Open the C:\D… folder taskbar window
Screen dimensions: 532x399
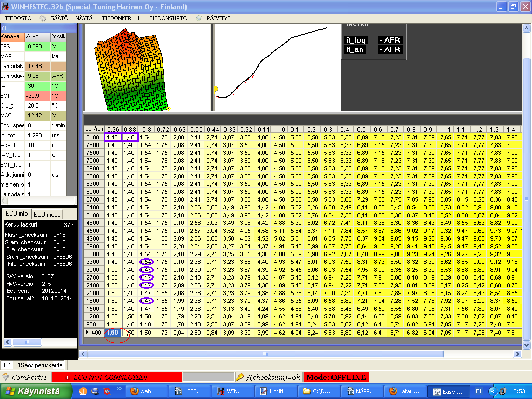pyautogui.click(x=318, y=391)
